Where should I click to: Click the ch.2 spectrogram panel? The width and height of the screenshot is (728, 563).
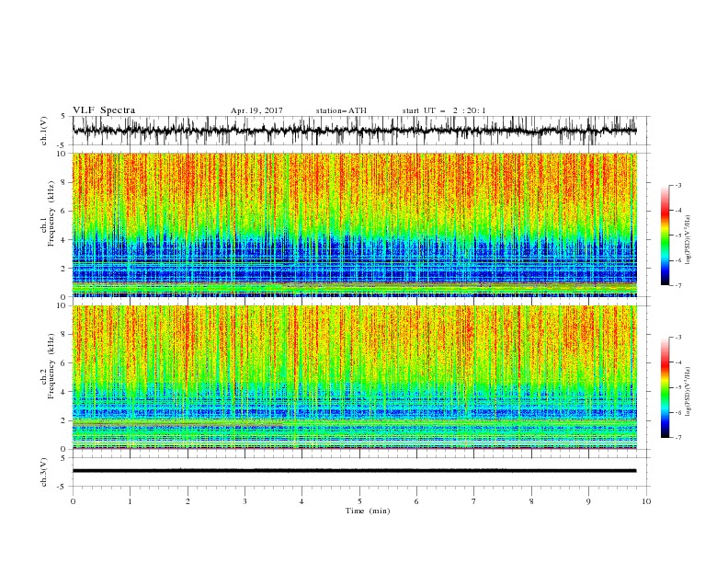(355, 377)
